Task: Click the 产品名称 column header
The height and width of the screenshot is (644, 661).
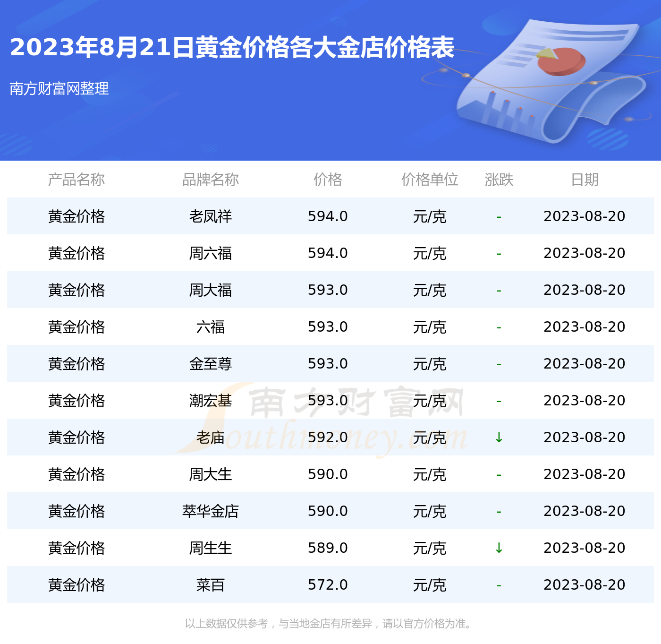Action: coord(76,180)
